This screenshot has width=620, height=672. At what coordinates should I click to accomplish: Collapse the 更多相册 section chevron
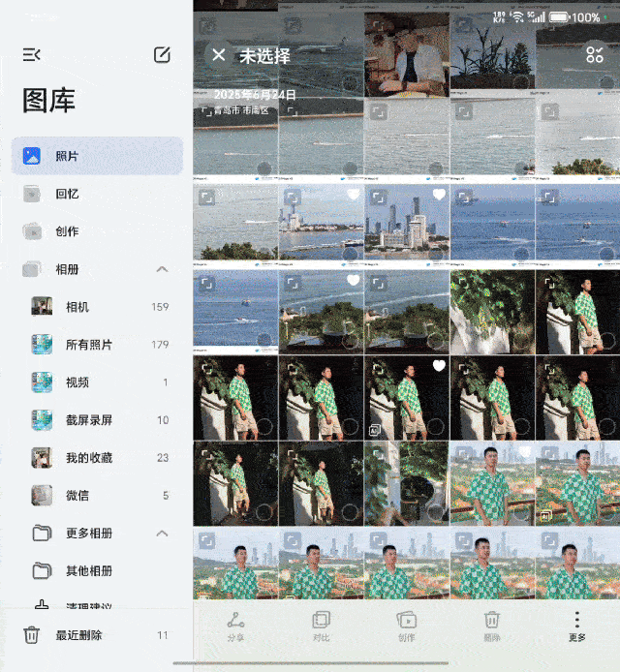[162, 534]
